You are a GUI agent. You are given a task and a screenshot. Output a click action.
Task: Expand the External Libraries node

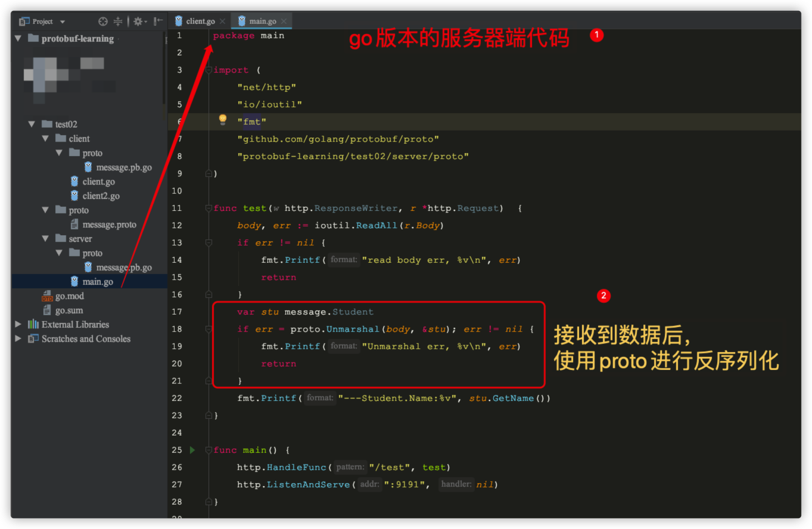pos(18,324)
